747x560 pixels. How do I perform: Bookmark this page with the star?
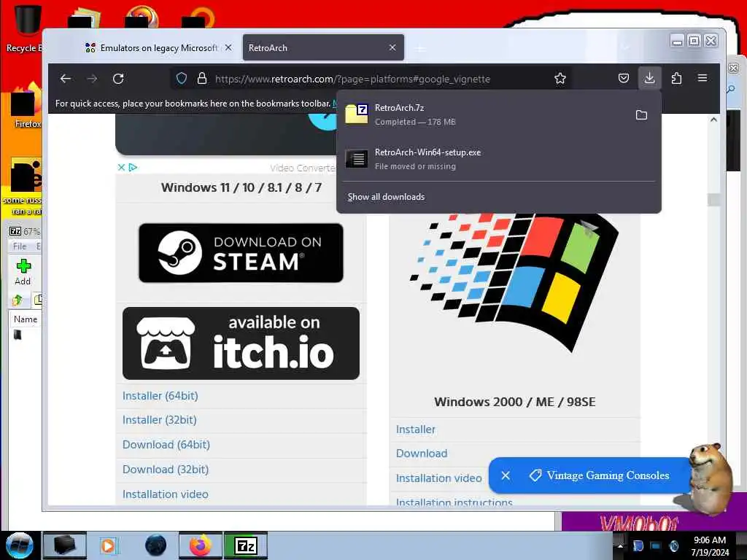point(560,79)
